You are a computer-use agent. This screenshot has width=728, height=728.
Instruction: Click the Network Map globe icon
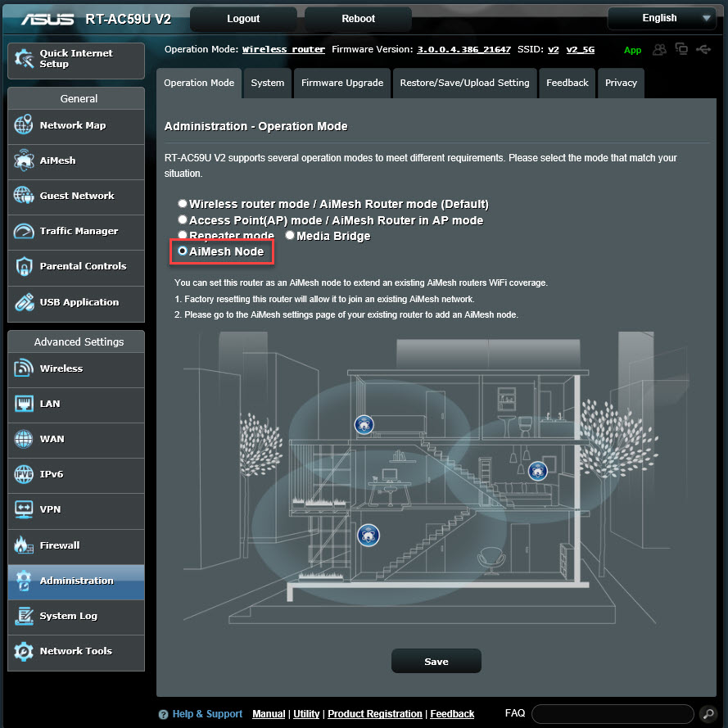tap(23, 125)
